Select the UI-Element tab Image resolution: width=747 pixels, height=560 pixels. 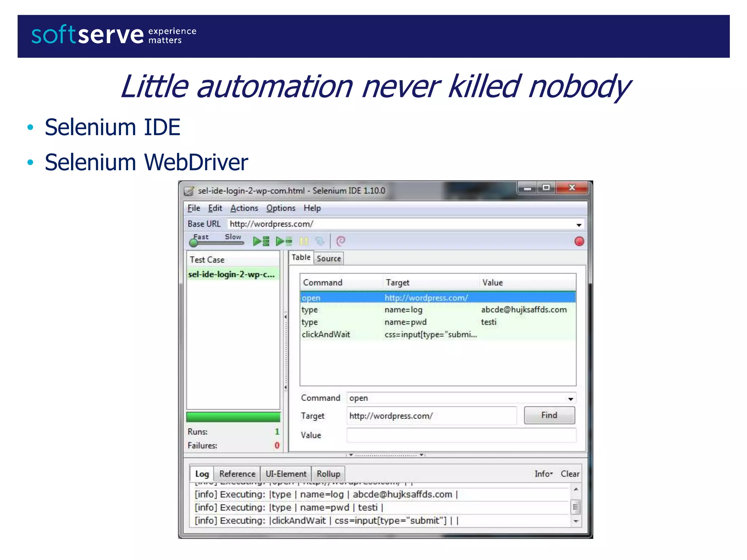[x=286, y=474]
